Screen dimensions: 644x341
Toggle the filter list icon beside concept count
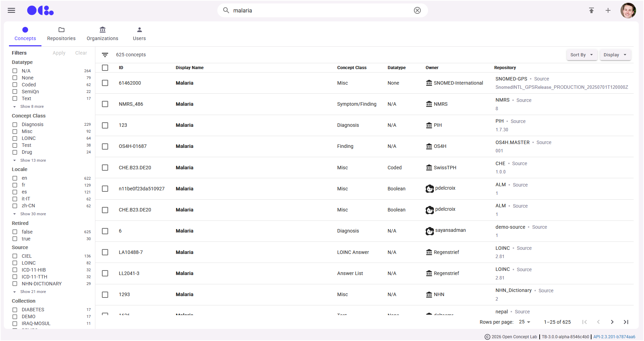point(105,55)
